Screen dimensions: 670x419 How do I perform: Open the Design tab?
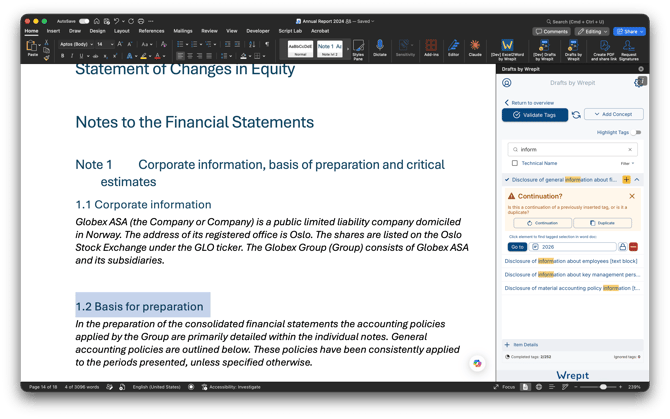(x=97, y=31)
